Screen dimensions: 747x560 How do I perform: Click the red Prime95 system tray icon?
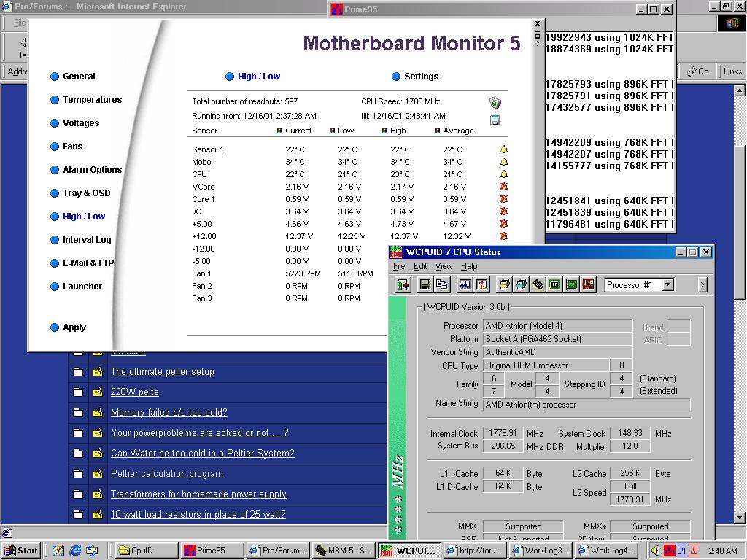coord(670,551)
